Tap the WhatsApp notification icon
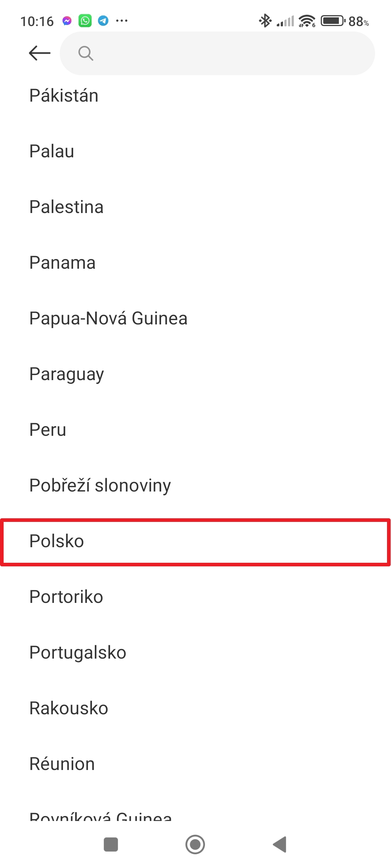 coord(85,21)
